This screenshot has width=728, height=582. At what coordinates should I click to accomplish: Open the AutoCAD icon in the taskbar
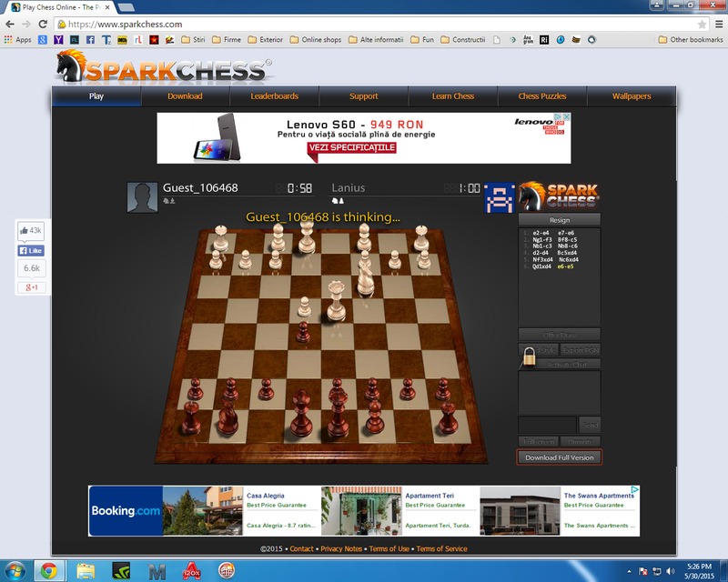click(191, 571)
